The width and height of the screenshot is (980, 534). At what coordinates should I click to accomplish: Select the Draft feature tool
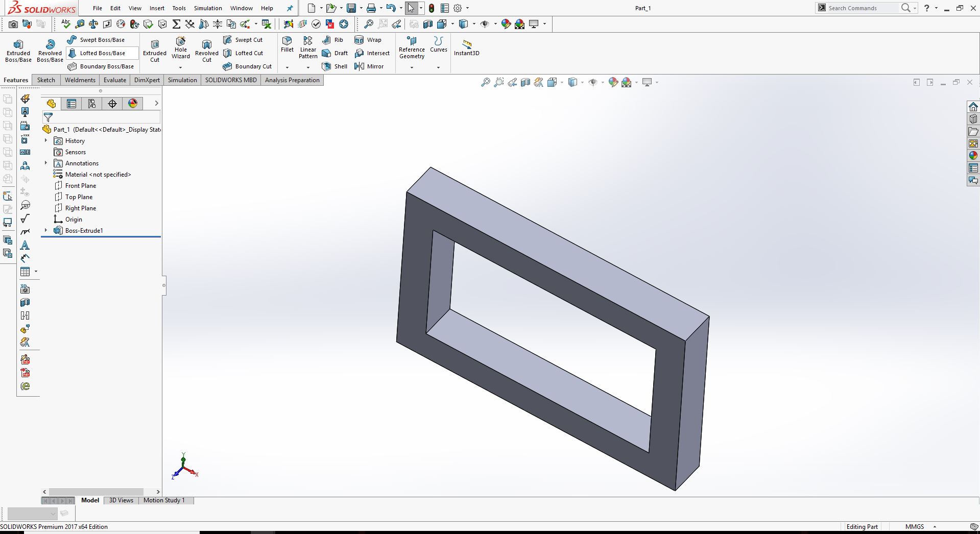[336, 53]
